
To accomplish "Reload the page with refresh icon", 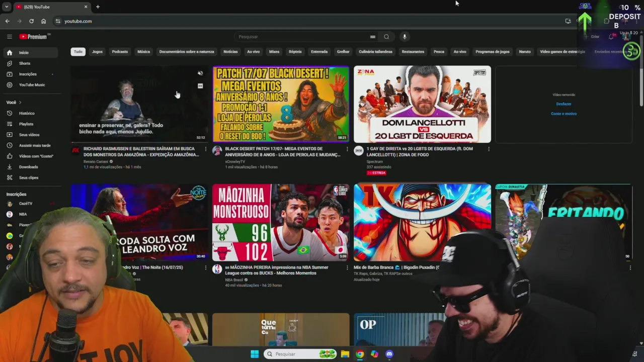I will coord(31,21).
